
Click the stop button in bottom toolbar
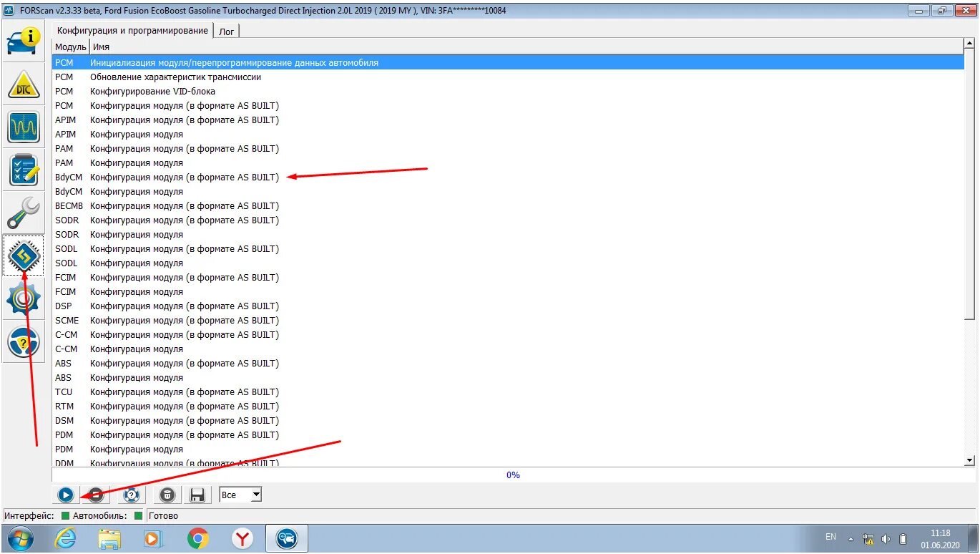(97, 495)
